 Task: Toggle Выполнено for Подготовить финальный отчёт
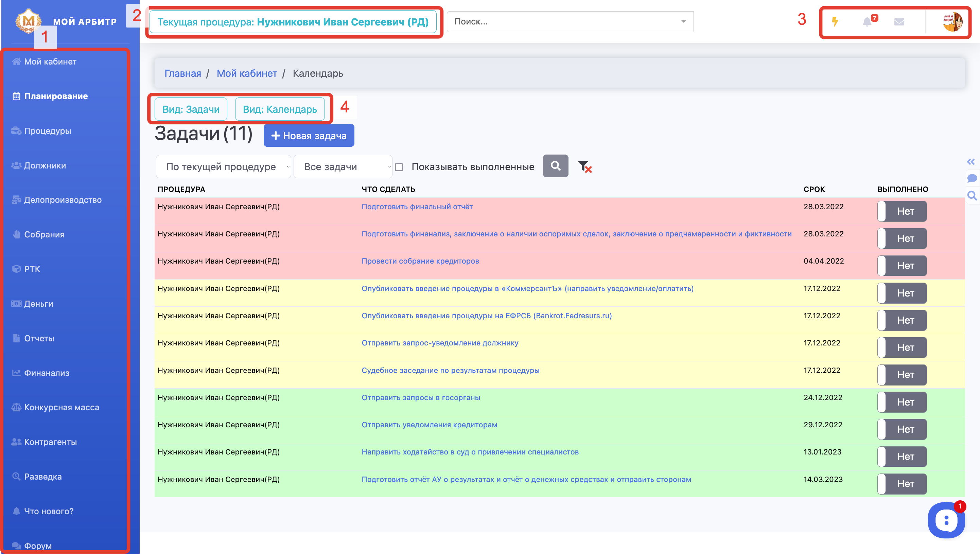902,211
